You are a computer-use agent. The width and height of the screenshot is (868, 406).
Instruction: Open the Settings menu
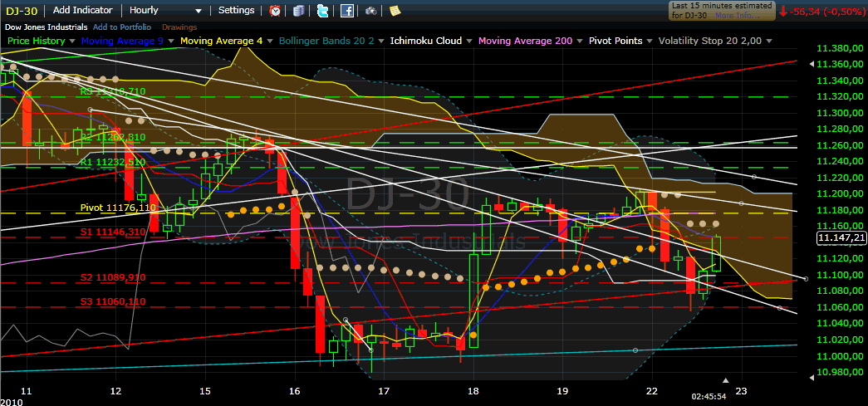pyautogui.click(x=237, y=10)
